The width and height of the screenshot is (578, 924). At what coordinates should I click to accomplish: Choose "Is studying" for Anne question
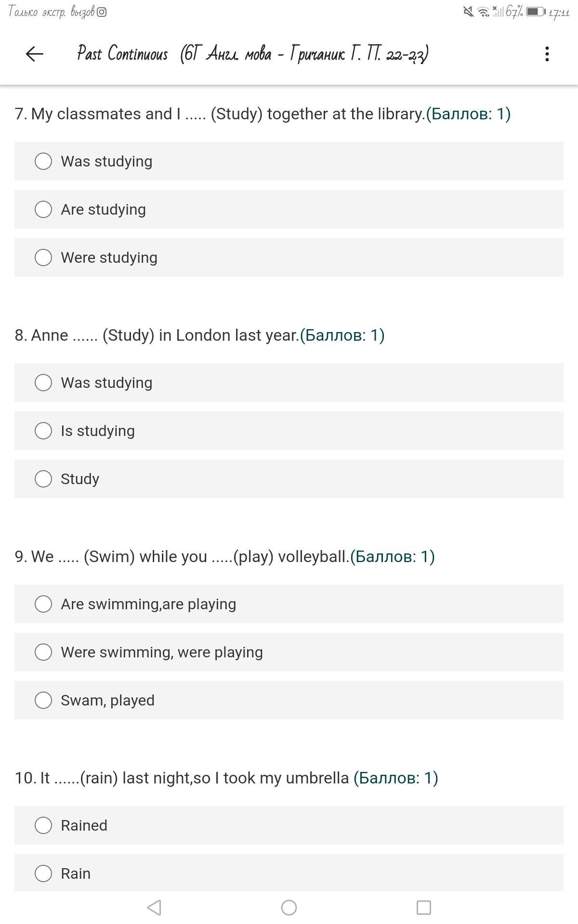pos(43,431)
